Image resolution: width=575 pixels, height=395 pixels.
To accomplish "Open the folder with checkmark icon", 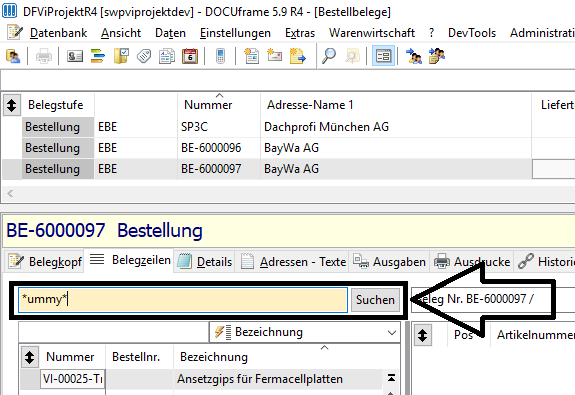I will [121, 56].
